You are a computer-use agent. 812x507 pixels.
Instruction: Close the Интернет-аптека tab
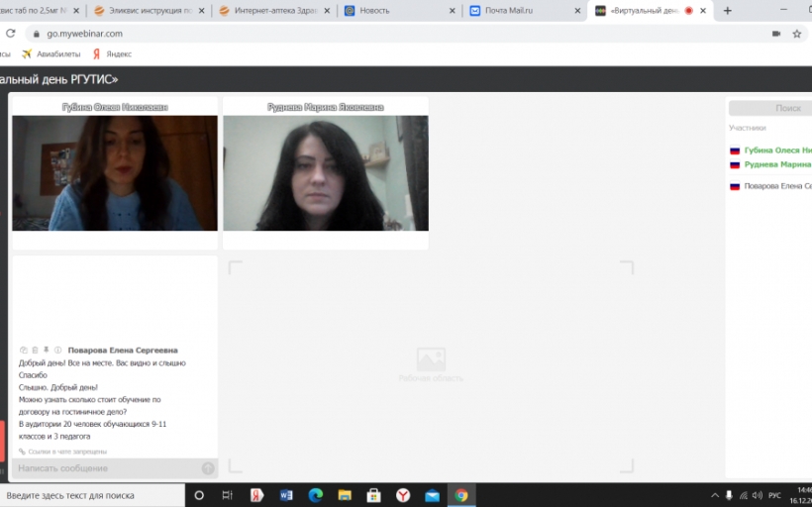[x=327, y=10]
